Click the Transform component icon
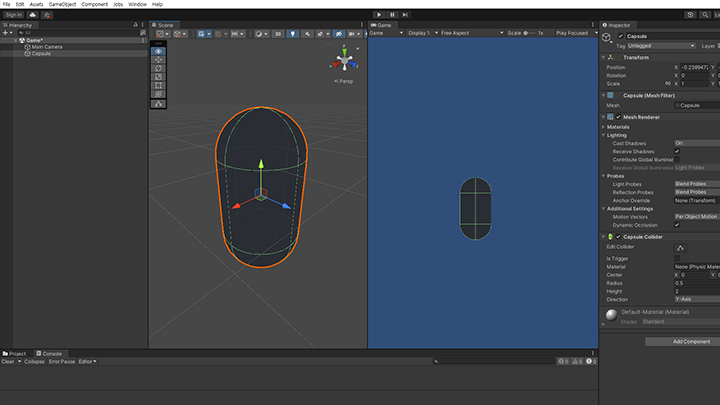The height and width of the screenshot is (405, 720). pyautogui.click(x=611, y=57)
